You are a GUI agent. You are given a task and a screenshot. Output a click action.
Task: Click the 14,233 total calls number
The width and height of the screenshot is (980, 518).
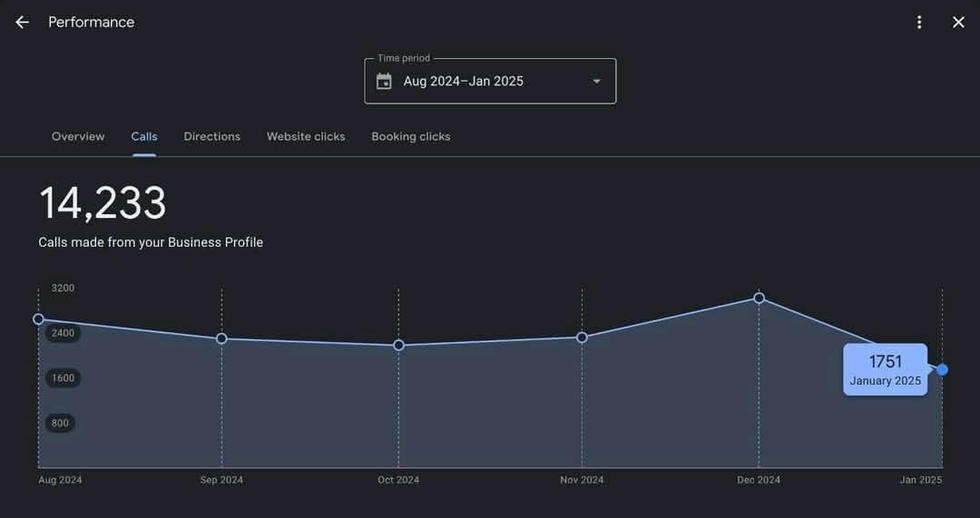point(103,203)
